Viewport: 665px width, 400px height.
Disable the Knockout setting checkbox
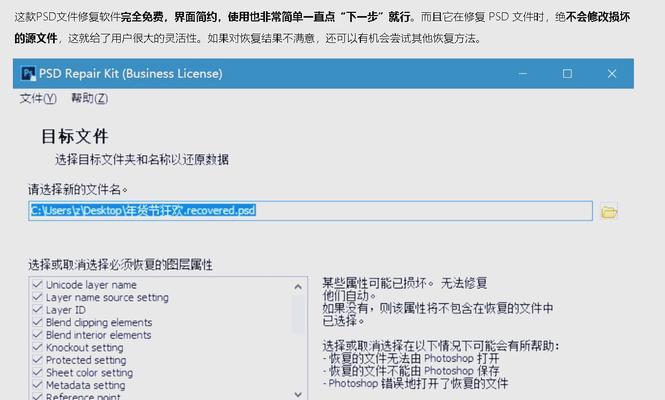tap(37, 347)
